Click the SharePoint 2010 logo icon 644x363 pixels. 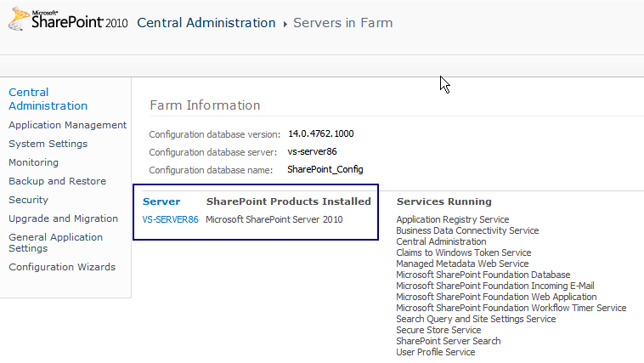[68, 19]
